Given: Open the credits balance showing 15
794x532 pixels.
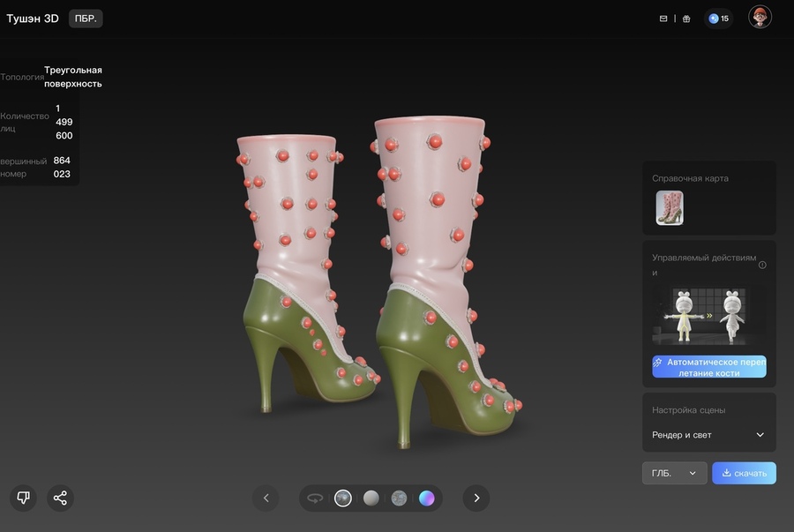Looking at the screenshot, I should click(x=719, y=19).
